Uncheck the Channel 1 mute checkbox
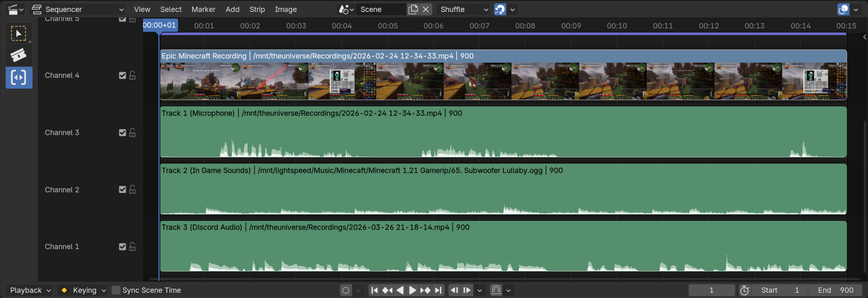 (122, 247)
